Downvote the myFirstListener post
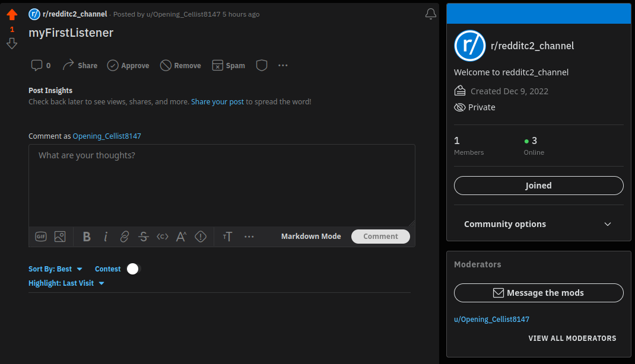This screenshot has width=635, height=364. point(12,43)
